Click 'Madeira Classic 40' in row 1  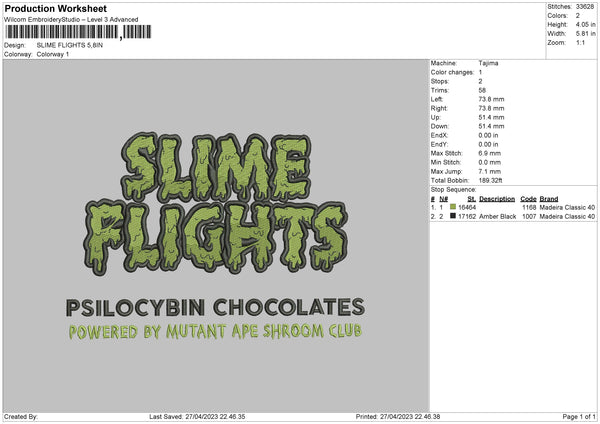coord(567,207)
